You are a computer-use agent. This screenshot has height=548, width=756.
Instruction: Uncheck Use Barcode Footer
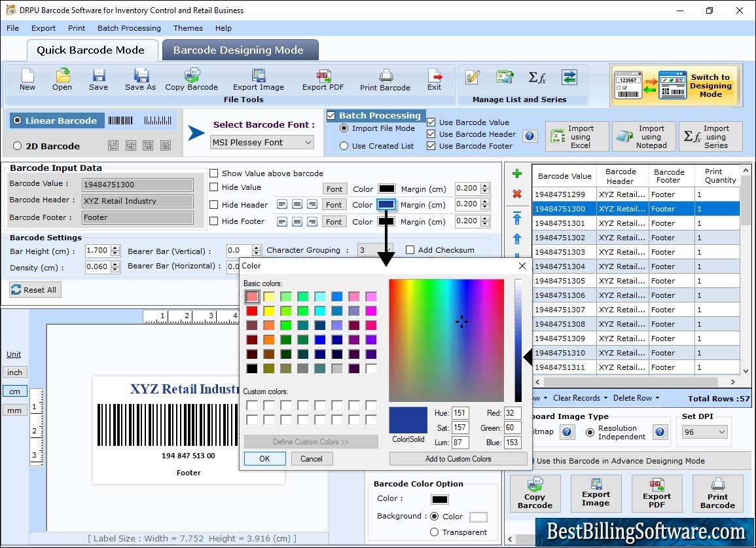431,146
